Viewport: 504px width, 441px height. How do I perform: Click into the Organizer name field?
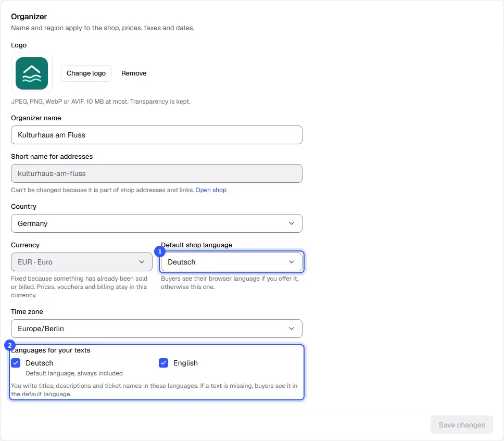click(157, 135)
